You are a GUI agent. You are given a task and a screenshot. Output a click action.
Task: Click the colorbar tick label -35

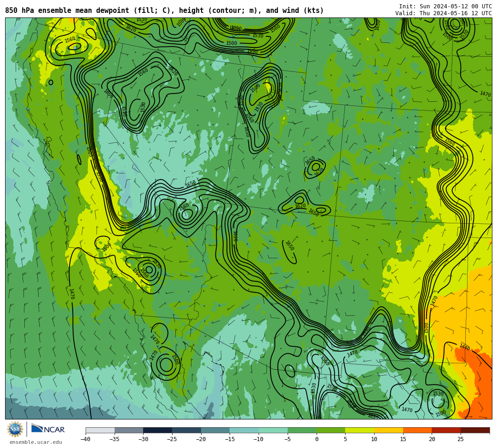pos(115,439)
